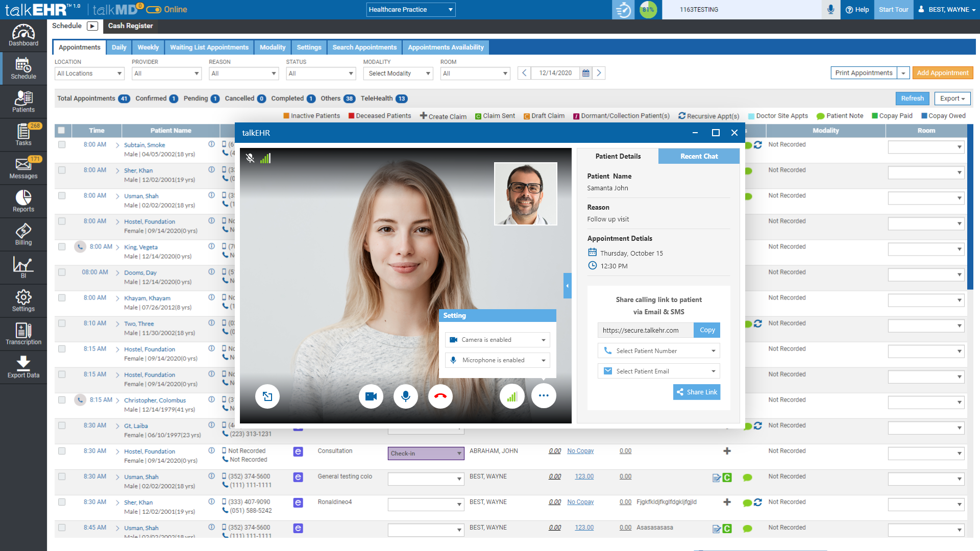The image size is (980, 551).
Task: Click the Share Link button
Action: [x=697, y=392]
